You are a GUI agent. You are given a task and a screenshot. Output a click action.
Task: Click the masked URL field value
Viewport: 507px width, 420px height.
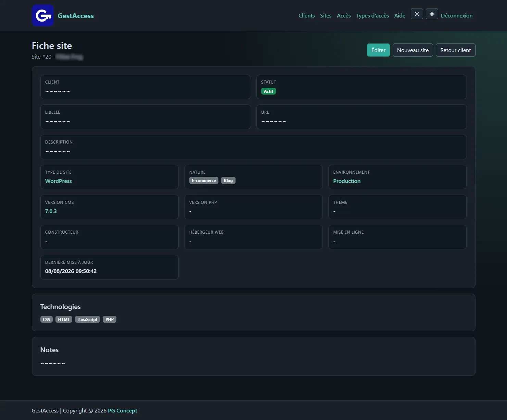pos(274,121)
